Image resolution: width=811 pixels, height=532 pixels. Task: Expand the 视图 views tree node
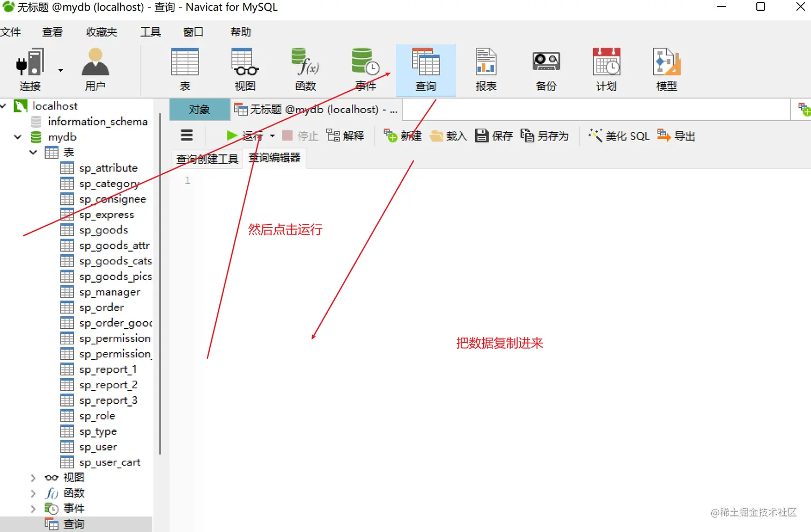[x=33, y=478]
